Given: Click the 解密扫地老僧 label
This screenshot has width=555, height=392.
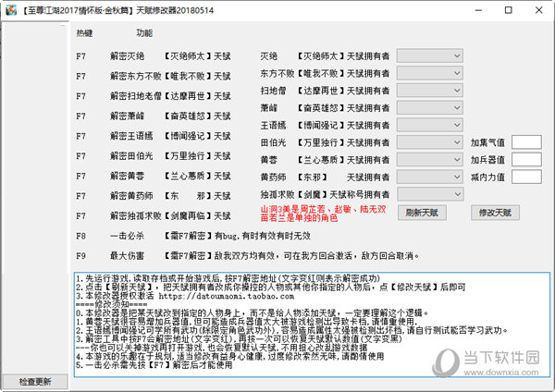Looking at the screenshot, I should click(136, 96).
